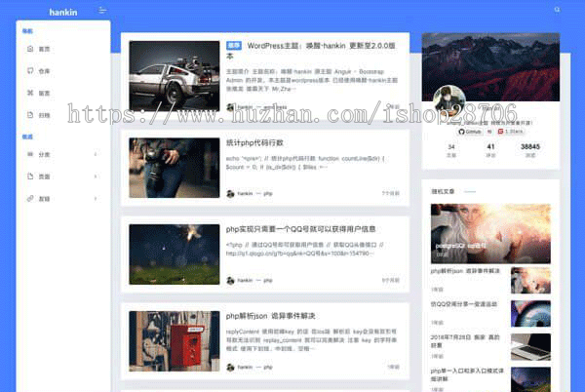Click the round profile avatar on the mountain banner

pyautogui.click(x=449, y=101)
